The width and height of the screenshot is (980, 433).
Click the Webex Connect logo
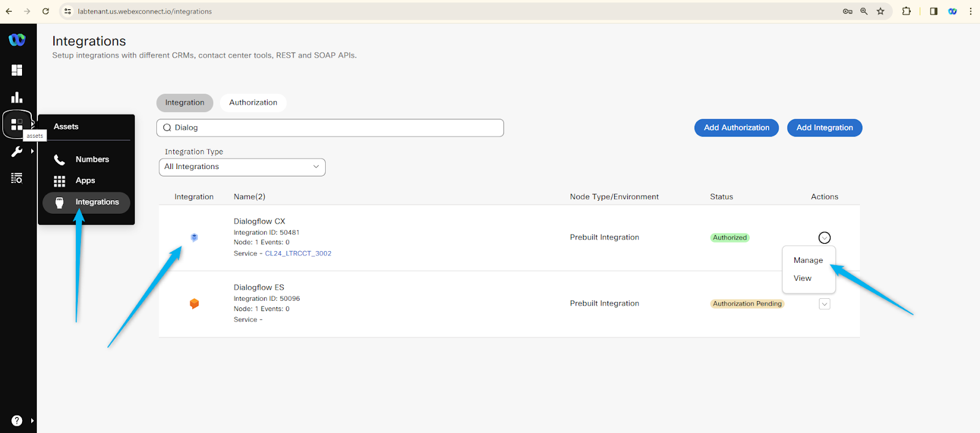[x=17, y=40]
